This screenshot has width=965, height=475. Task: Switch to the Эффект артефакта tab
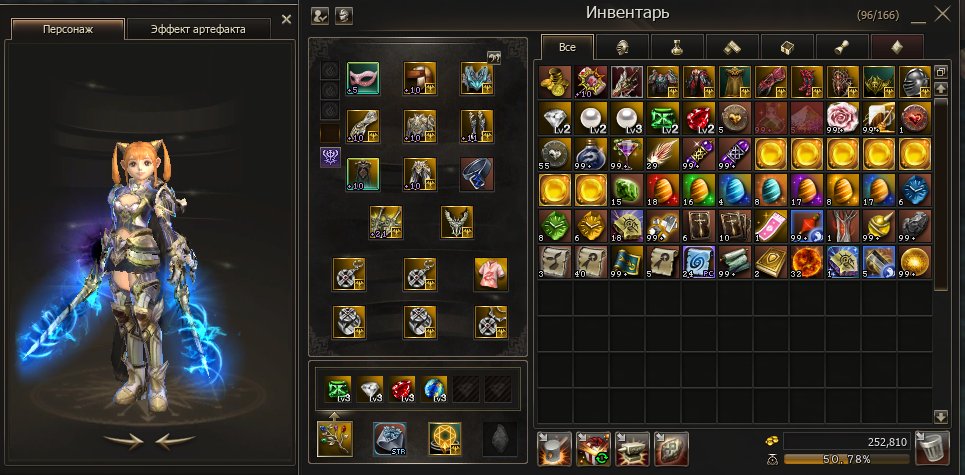[x=198, y=30]
